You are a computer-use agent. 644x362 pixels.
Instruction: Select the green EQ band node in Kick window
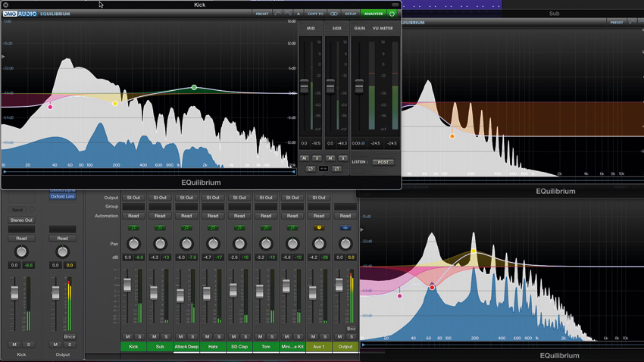pos(194,87)
